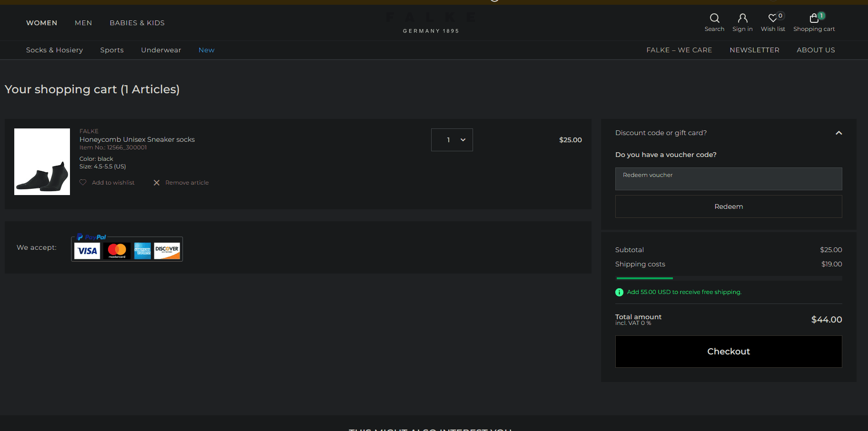
Task: Open the Sports category
Action: click(x=112, y=50)
